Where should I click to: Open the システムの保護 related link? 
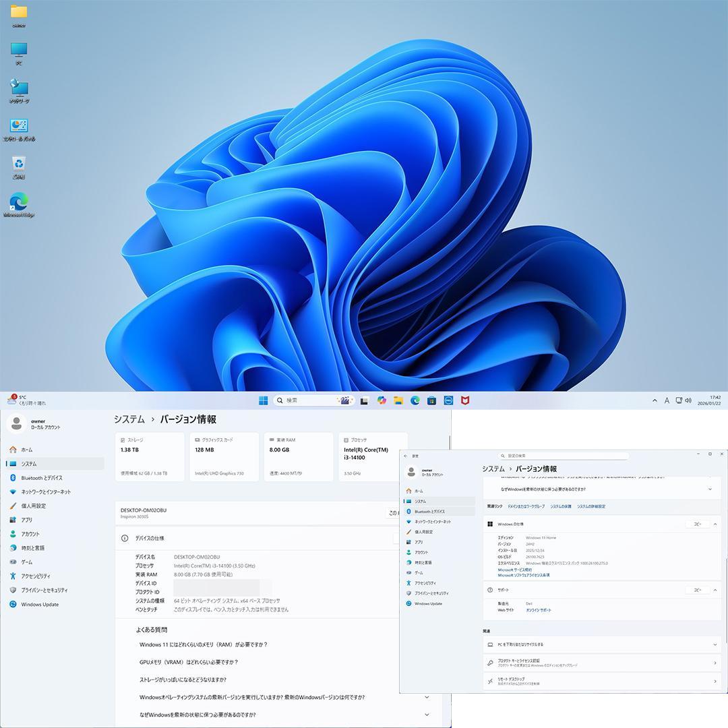[x=560, y=506]
